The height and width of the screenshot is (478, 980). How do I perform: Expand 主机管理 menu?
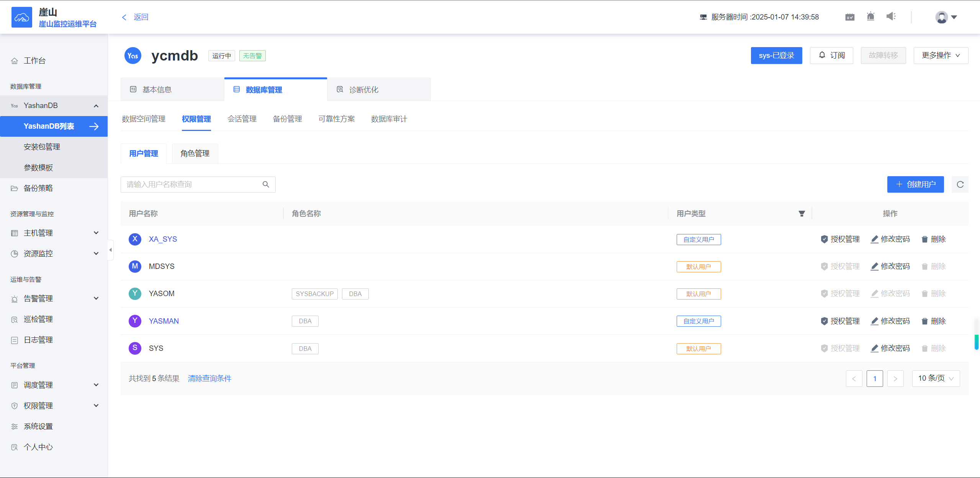pyautogui.click(x=54, y=233)
